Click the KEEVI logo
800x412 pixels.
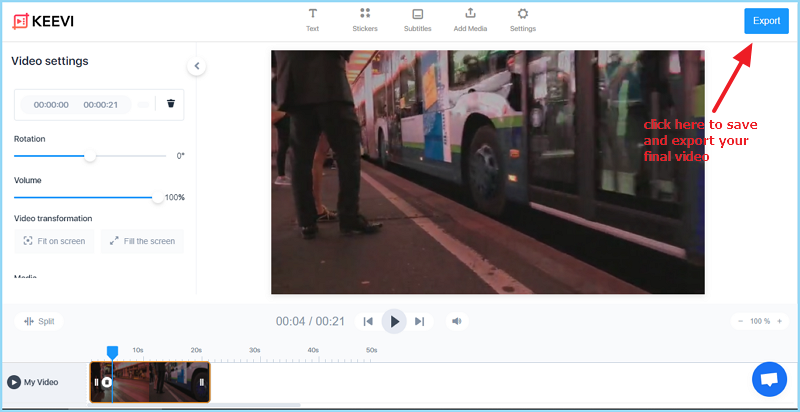[x=43, y=21]
